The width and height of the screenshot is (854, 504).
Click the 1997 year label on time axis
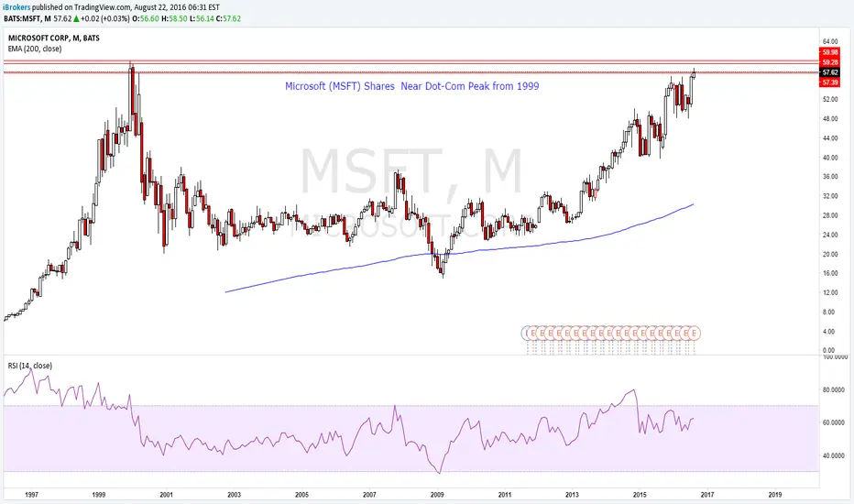31,495
